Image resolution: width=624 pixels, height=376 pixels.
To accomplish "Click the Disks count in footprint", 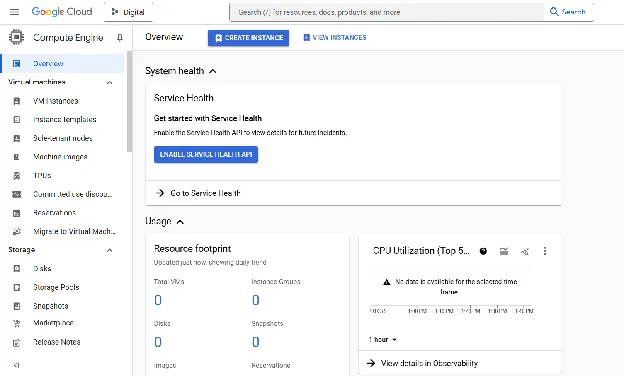I will pos(158,342).
